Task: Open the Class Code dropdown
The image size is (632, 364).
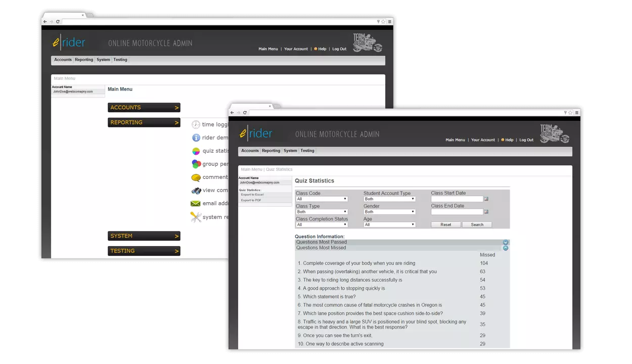Action: point(322,199)
